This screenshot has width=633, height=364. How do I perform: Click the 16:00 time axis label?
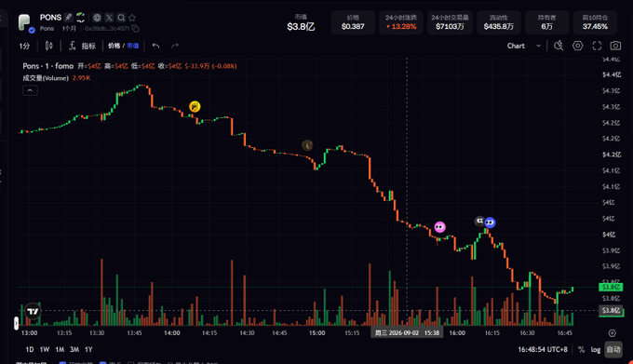457,333
